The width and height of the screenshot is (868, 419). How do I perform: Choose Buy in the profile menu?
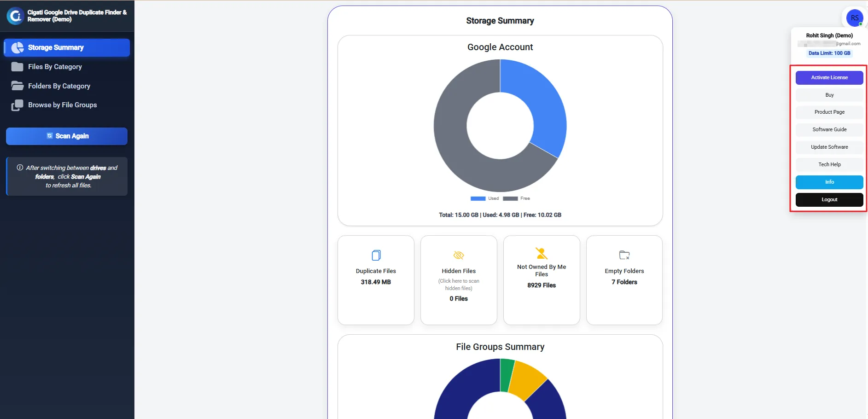pyautogui.click(x=829, y=95)
